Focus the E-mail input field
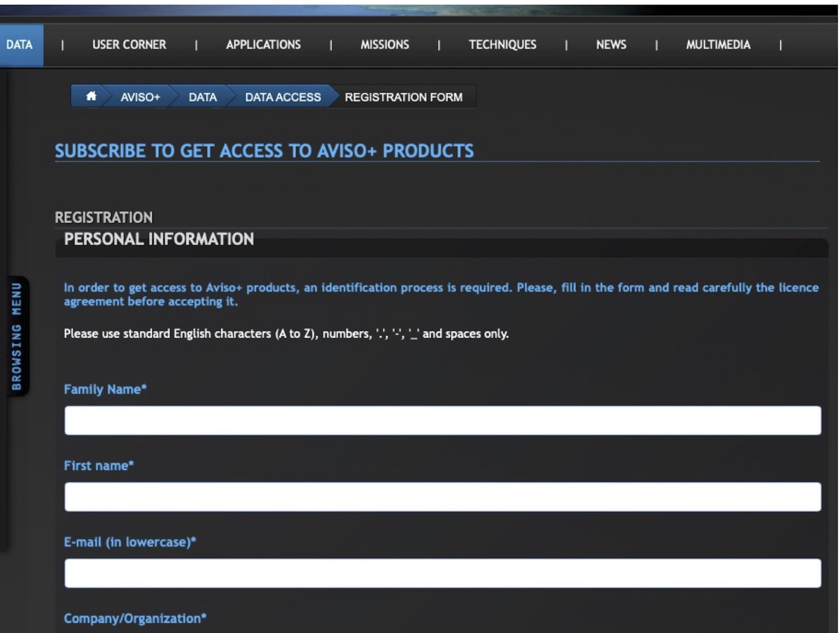840x633 pixels. coord(443,573)
